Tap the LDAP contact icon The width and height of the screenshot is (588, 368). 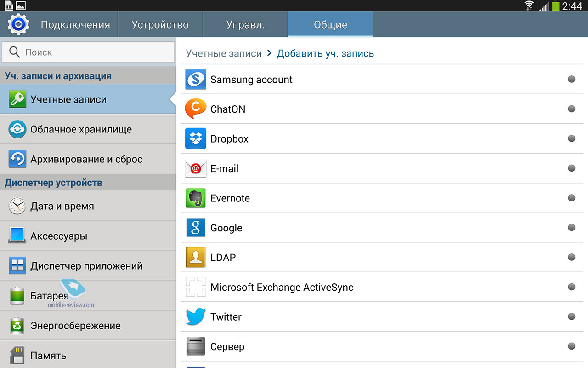pos(196,257)
